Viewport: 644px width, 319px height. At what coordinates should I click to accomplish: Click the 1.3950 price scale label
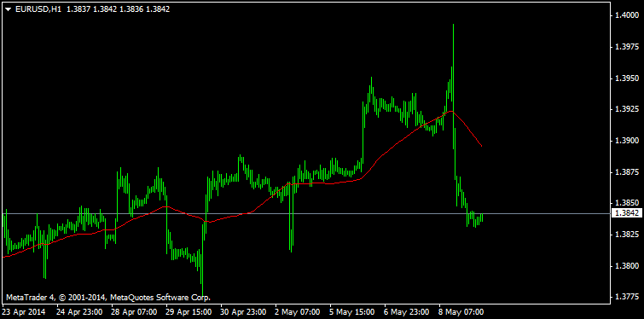click(x=626, y=78)
